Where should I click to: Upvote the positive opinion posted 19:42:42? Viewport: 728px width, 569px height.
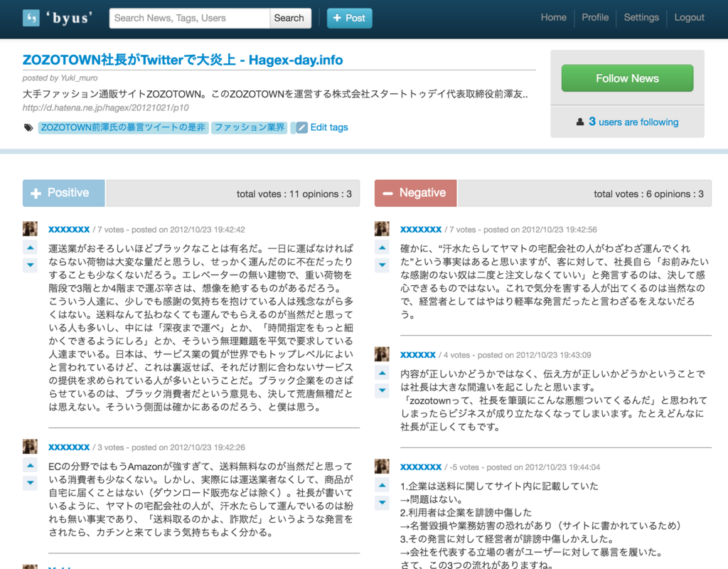coord(30,248)
